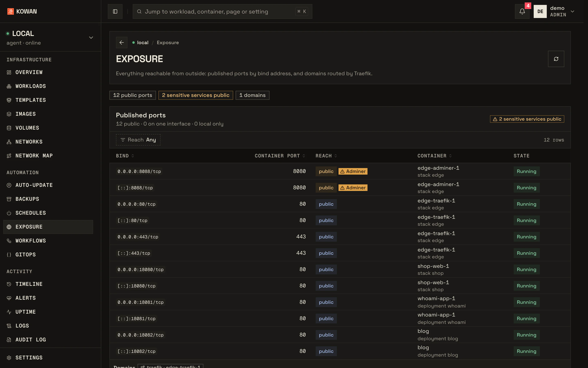The image size is (588, 368).
Task: Click the Overview grid icon
Action: (9, 72)
